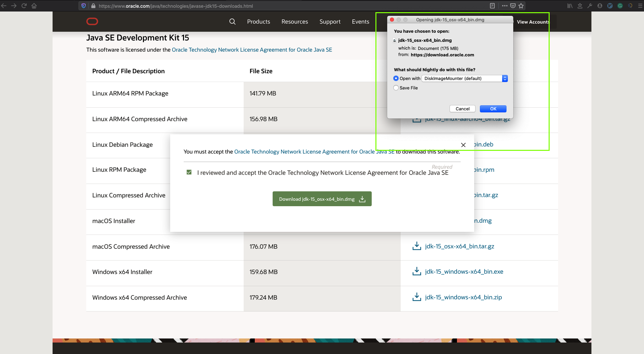Open the page actions ellipsis menu
The image size is (644, 354).
[505, 6]
